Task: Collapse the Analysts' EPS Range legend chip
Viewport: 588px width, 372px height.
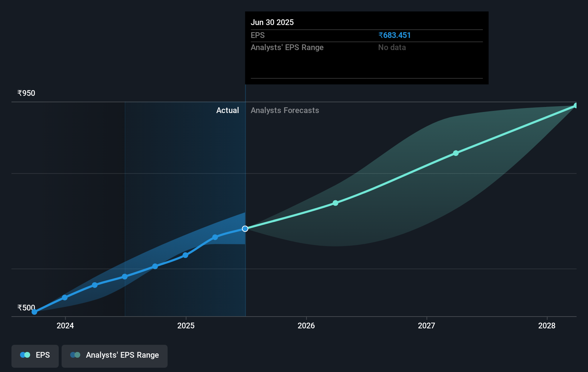Action: (114, 356)
